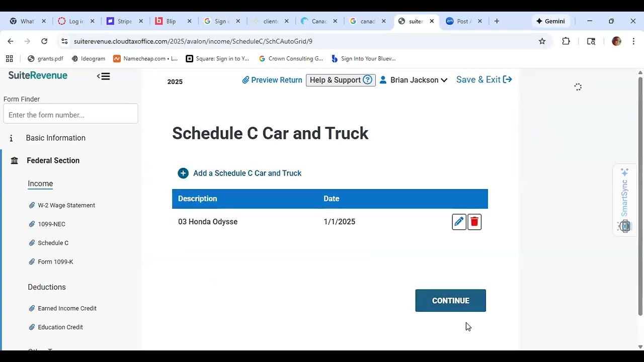Open Earned Income Credit in the sidebar
Screen dimensions: 644x362
coord(67,308)
